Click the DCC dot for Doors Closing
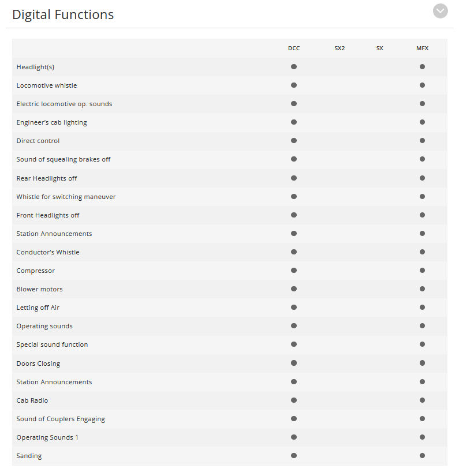The image size is (459, 476). pyautogui.click(x=294, y=363)
